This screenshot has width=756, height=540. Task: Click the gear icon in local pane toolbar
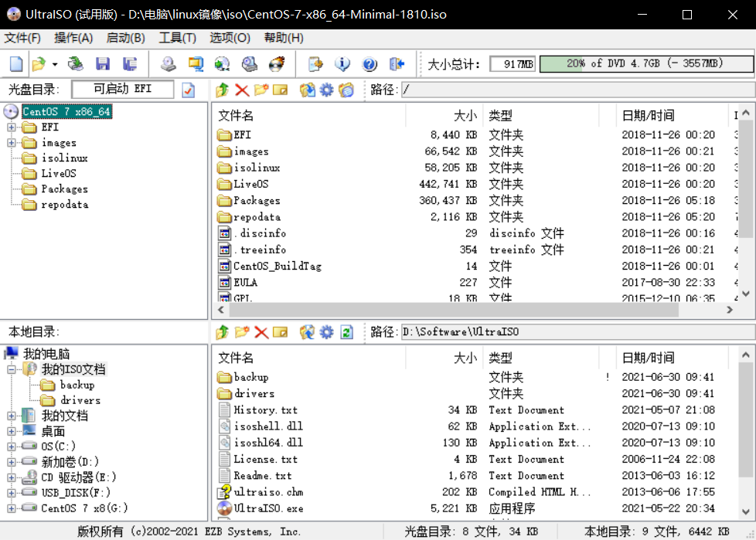tap(326, 332)
